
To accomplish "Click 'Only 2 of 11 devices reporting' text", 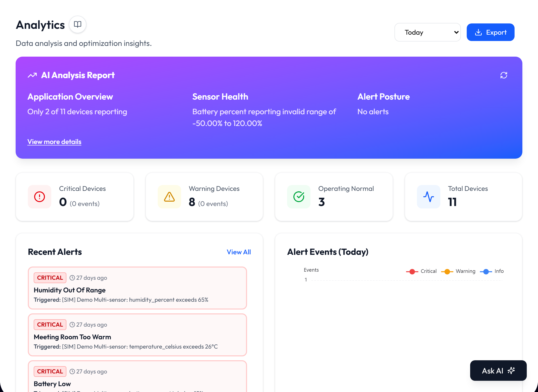I will [x=77, y=112].
